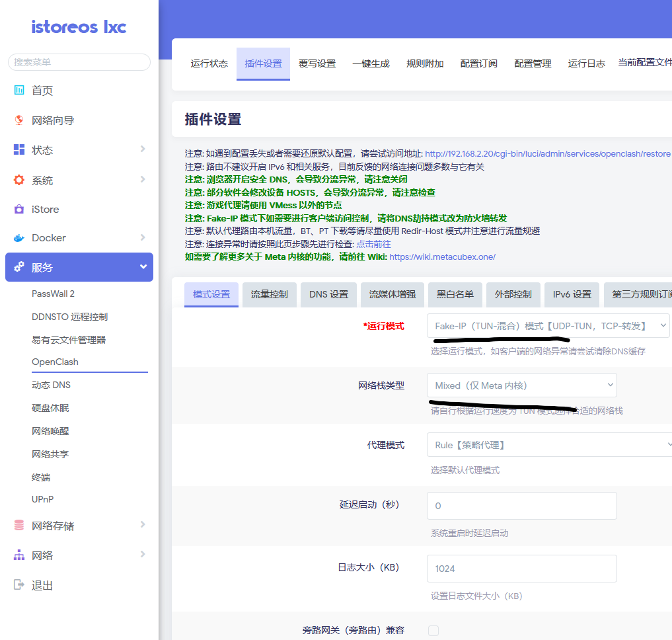Click the 日志大小（KB）input field
This screenshot has height=640, width=672.
[x=521, y=569]
